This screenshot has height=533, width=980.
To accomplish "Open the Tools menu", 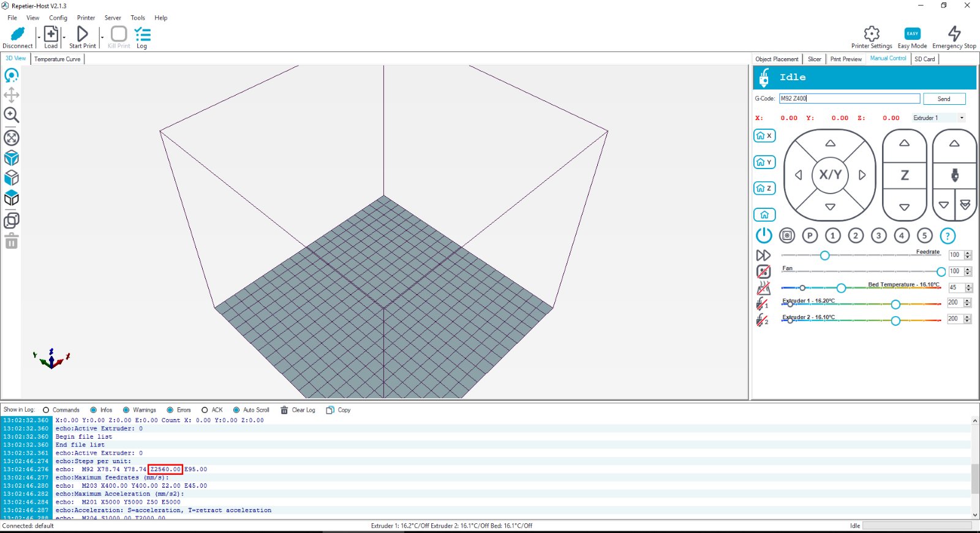I will [138, 18].
